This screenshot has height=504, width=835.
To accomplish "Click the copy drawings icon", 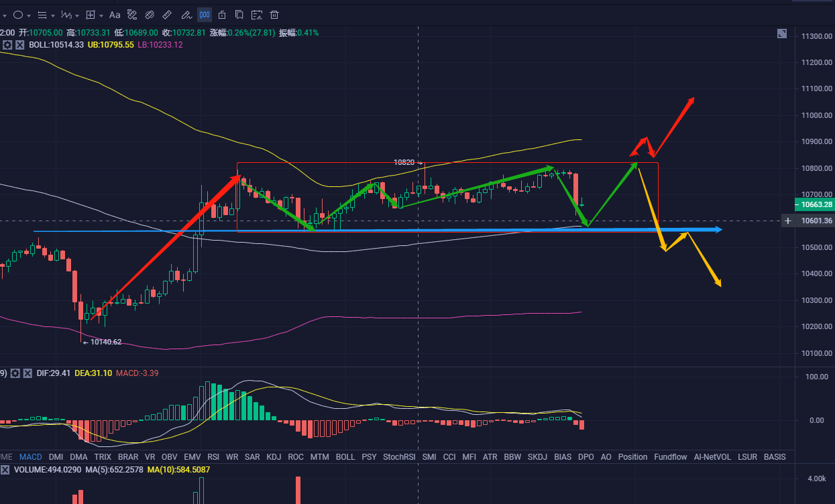I will click(239, 15).
